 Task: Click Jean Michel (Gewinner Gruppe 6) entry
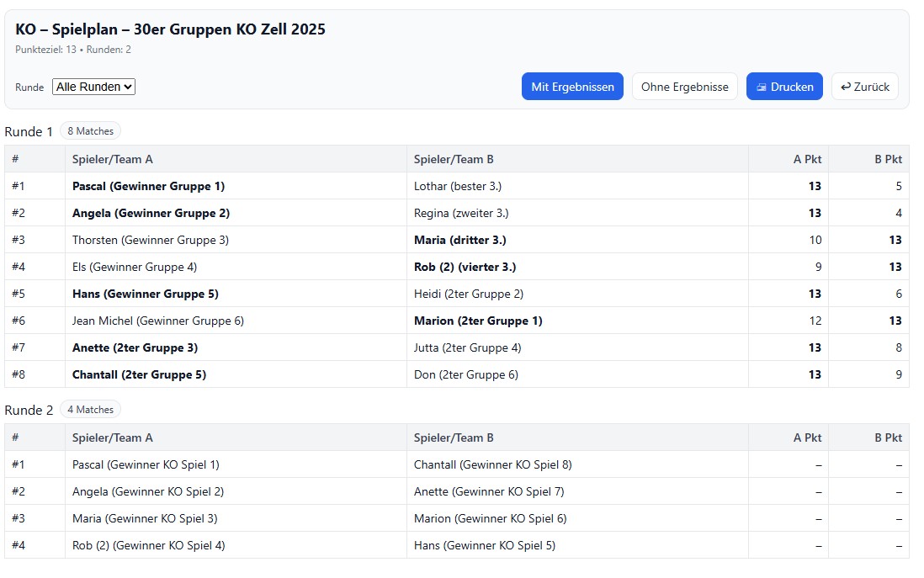point(157,321)
